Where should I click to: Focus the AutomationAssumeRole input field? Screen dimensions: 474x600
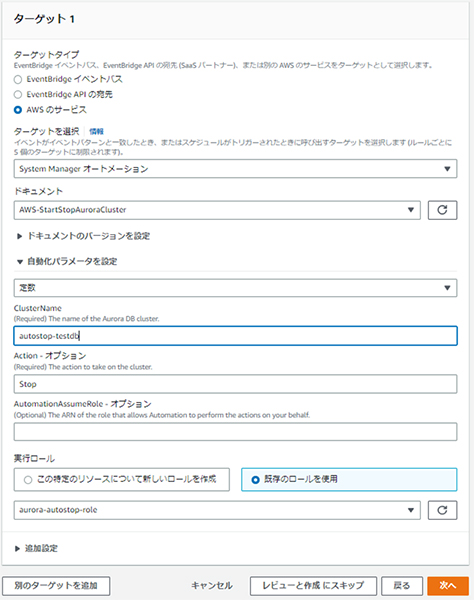[235, 432]
